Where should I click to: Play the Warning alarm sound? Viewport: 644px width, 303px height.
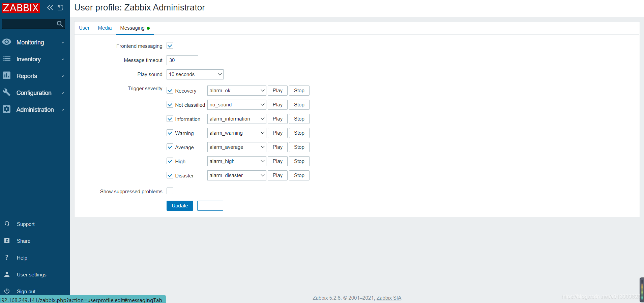[x=277, y=133]
